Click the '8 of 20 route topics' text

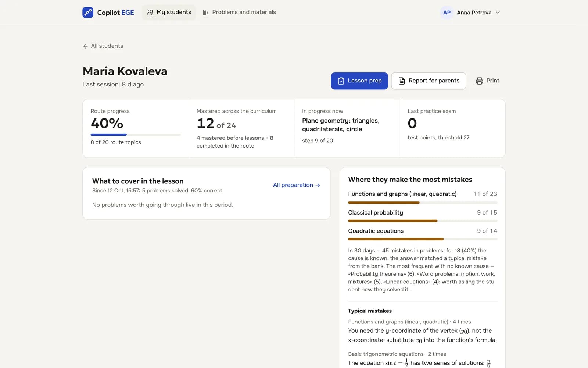[116, 142]
